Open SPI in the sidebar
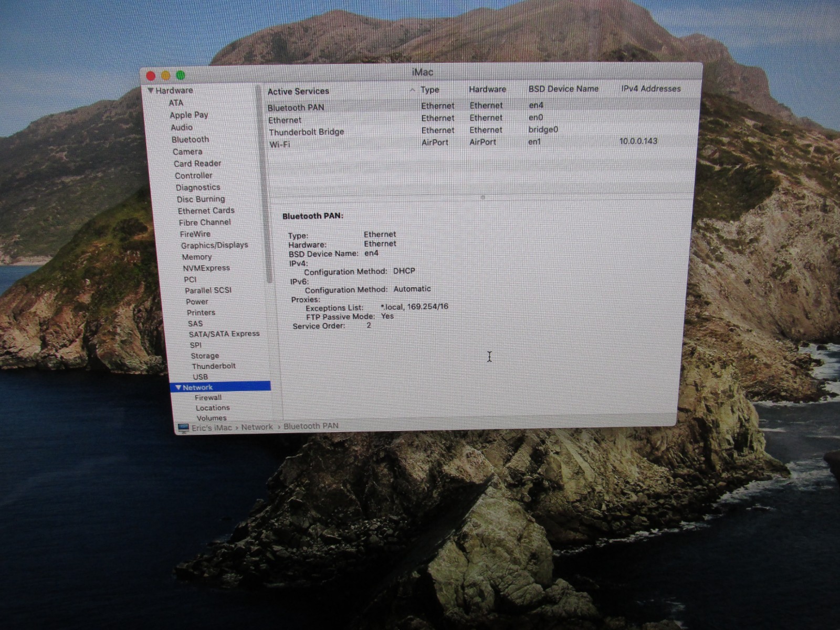 tap(196, 345)
